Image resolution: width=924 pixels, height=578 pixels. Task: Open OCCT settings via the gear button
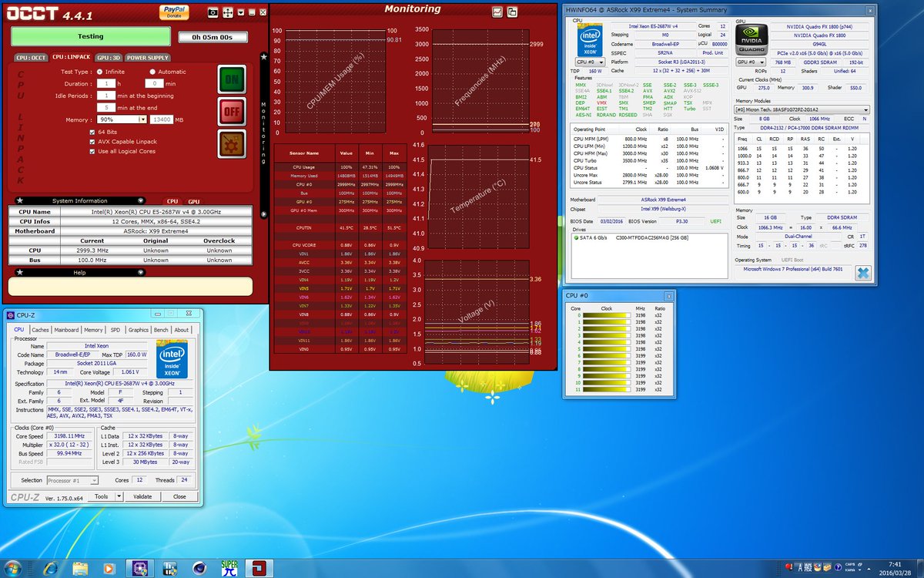[233, 144]
